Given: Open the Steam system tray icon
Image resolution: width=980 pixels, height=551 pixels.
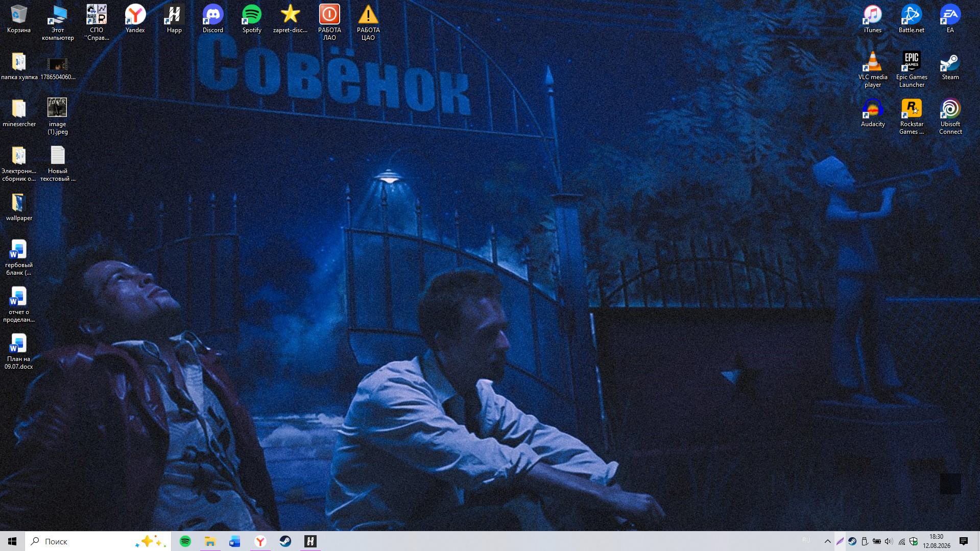Looking at the screenshot, I should [x=852, y=541].
